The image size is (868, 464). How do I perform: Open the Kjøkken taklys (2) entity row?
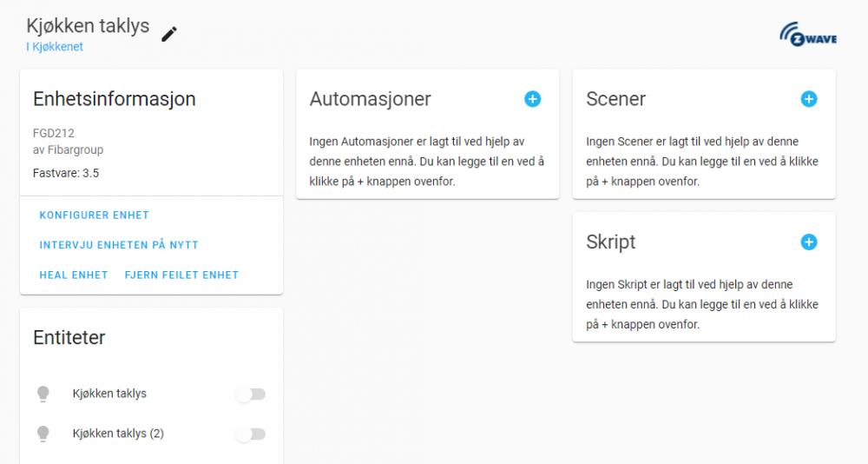pos(119,433)
